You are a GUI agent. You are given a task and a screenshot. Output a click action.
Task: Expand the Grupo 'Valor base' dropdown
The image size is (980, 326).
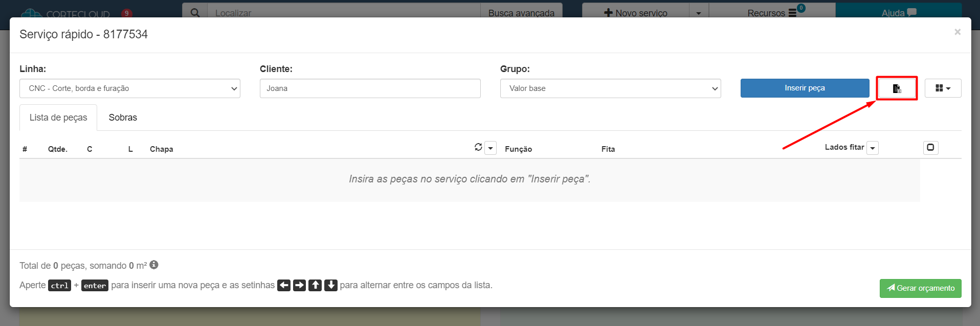click(610, 88)
